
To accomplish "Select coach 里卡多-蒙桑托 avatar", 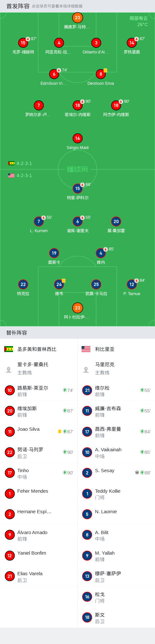I will (9, 369).
